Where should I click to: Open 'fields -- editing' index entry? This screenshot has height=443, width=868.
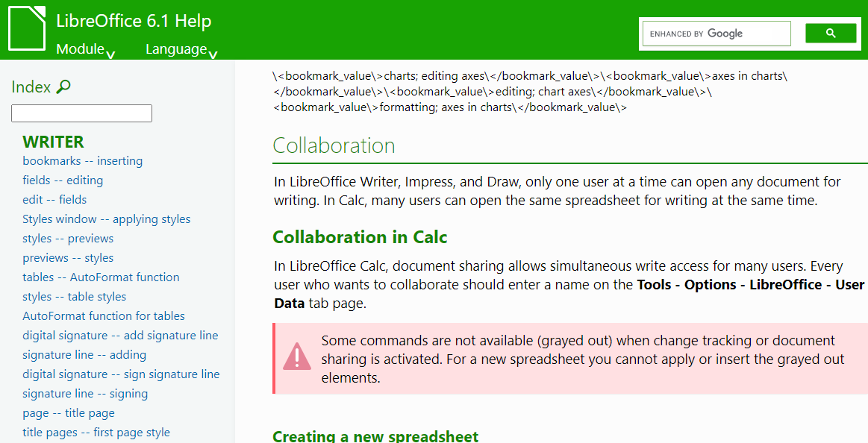click(63, 180)
